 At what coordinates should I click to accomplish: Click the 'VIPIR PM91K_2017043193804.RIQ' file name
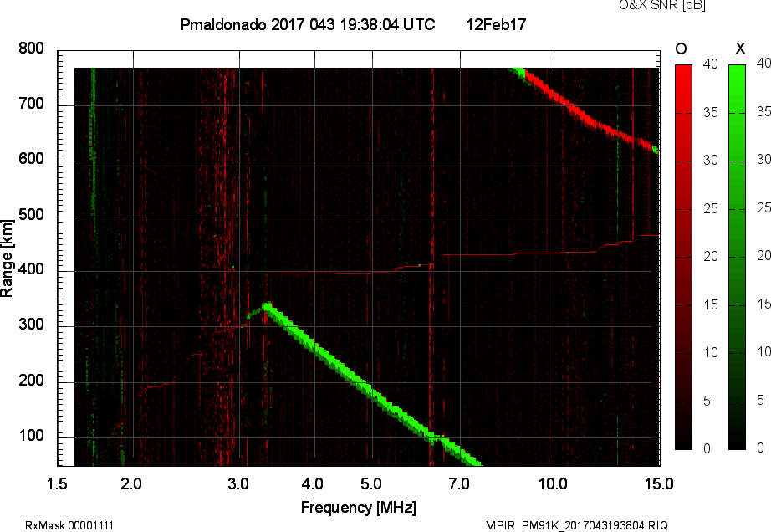click(x=577, y=525)
